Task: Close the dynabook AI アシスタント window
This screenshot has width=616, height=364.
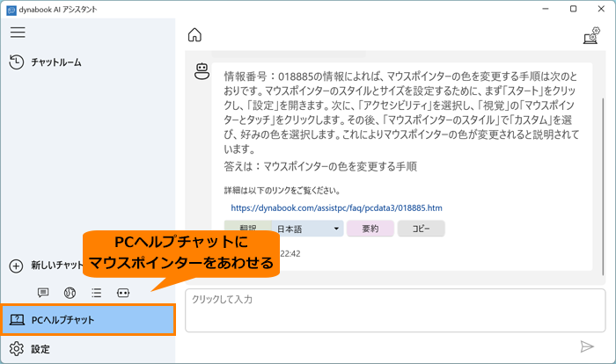Action: point(601,9)
